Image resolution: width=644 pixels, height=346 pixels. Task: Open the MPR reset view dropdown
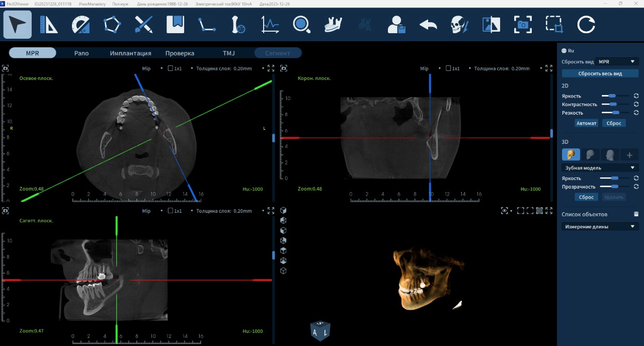tap(617, 61)
